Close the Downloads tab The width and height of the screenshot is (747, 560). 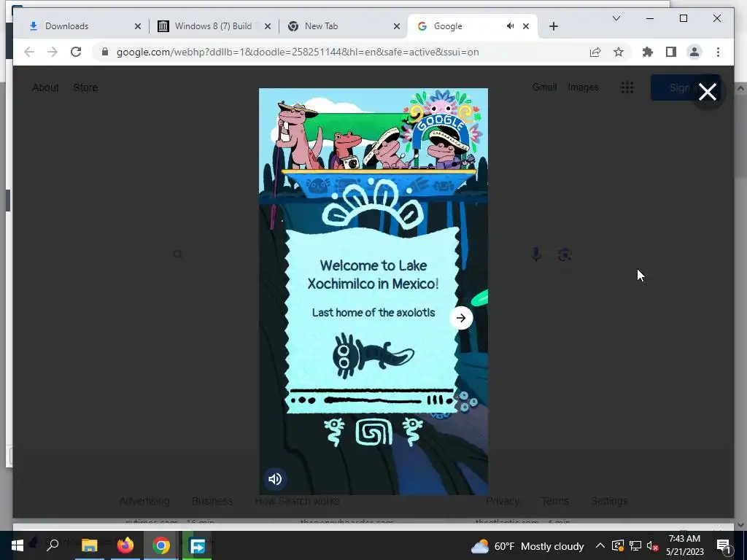pyautogui.click(x=138, y=26)
